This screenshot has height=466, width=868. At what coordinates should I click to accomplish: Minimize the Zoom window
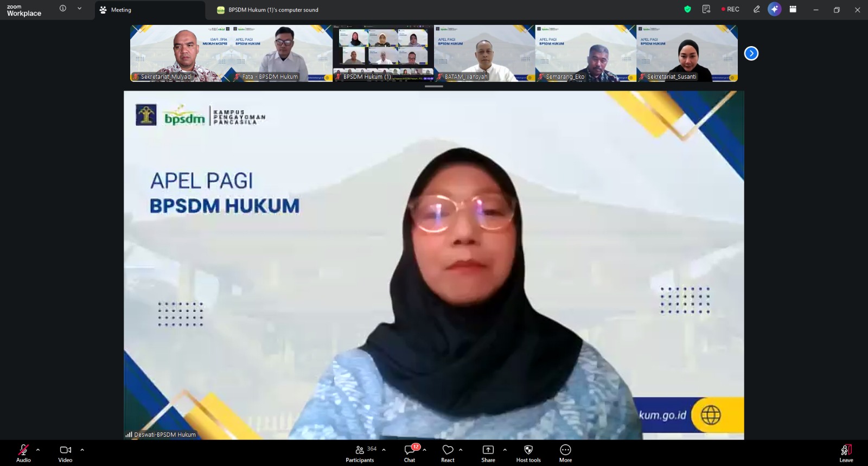[x=815, y=10]
